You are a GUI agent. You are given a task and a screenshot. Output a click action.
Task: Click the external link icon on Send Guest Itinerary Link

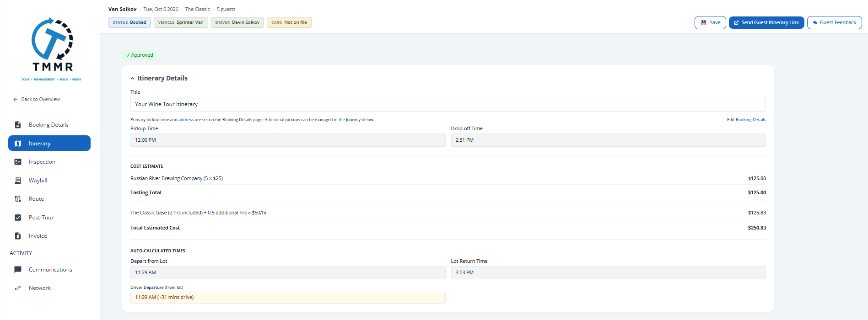[736, 22]
